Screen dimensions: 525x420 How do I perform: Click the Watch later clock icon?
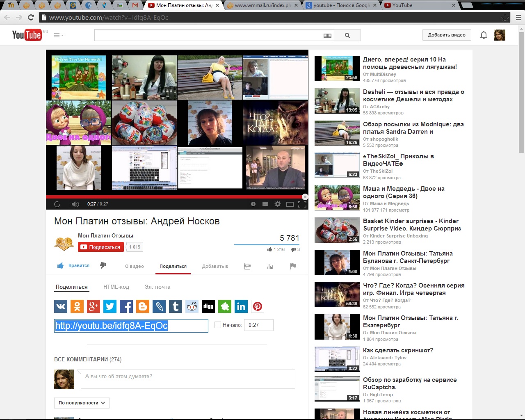point(253,204)
